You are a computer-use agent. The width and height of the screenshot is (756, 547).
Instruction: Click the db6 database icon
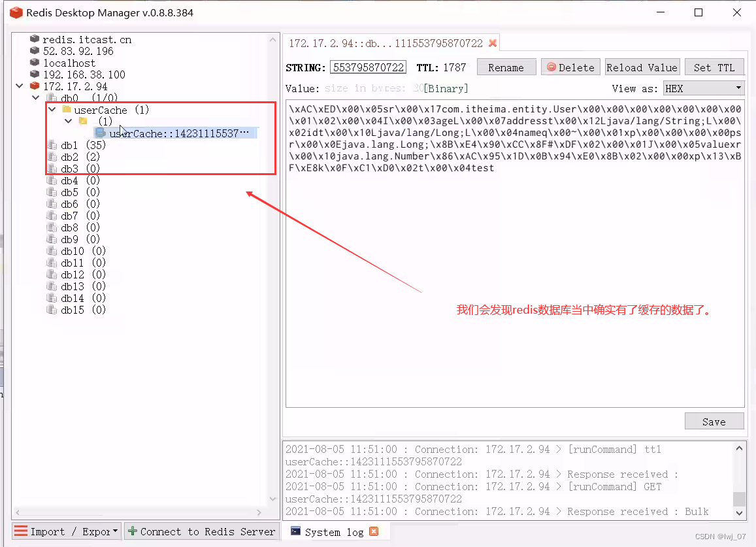(x=52, y=203)
